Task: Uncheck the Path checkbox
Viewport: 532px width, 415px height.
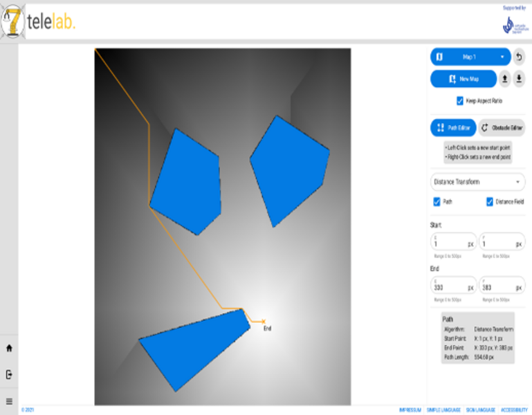Action: (x=437, y=202)
